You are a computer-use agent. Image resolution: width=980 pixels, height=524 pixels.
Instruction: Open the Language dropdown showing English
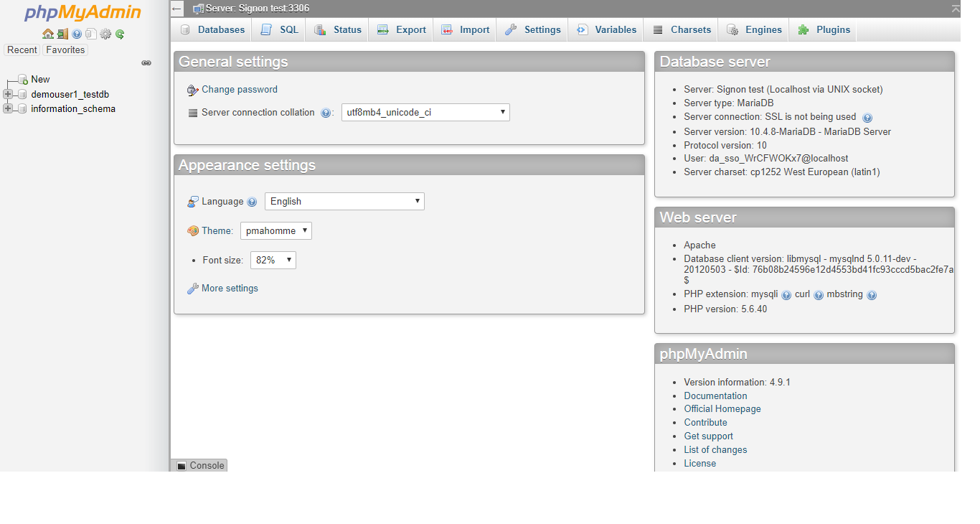click(344, 202)
